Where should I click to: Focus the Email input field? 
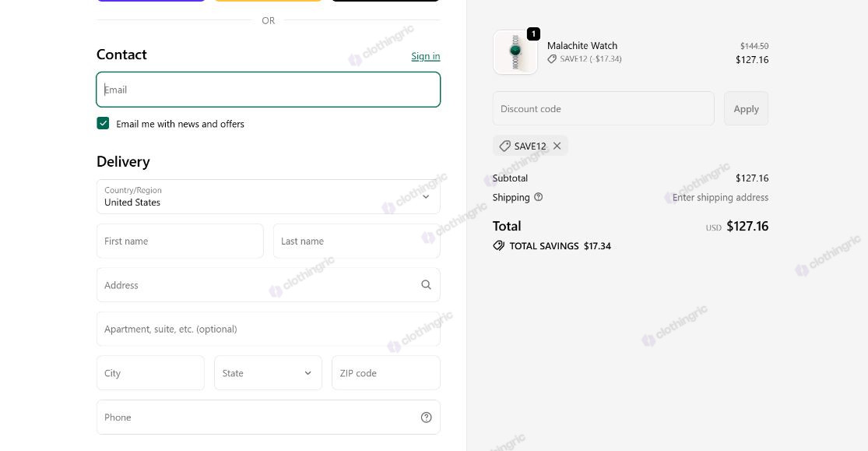(269, 90)
